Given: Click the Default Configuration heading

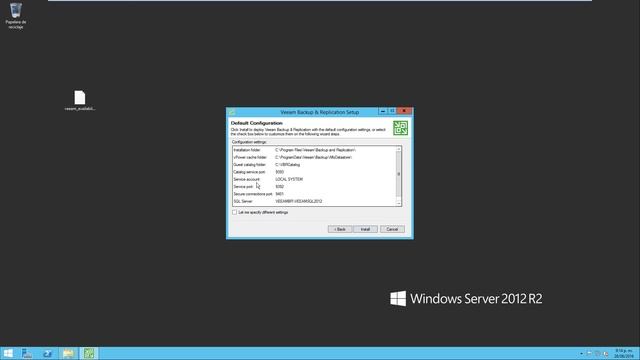Looking at the screenshot, I should (x=256, y=123).
